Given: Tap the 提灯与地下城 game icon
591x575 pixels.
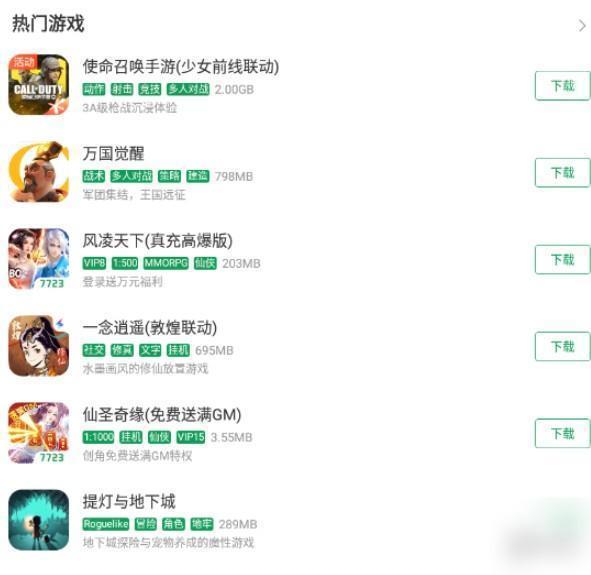Looking at the screenshot, I should point(38,520).
